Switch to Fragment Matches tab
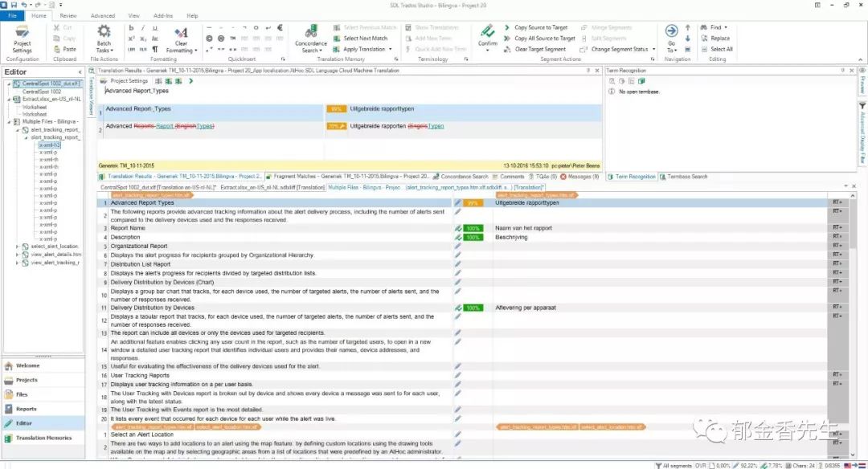The image size is (868, 469). pos(347,177)
